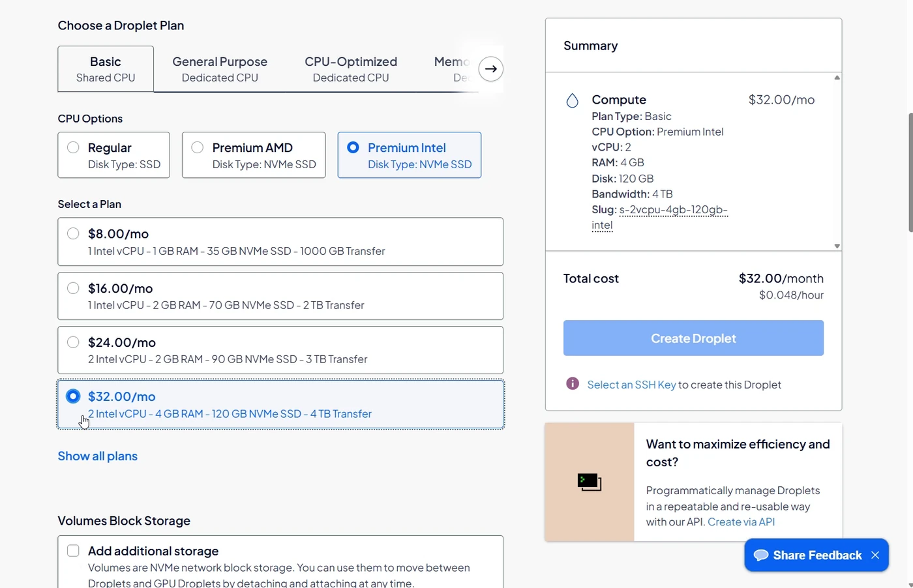
Task: Click the Disk: 120 GB line
Action: [x=622, y=179]
